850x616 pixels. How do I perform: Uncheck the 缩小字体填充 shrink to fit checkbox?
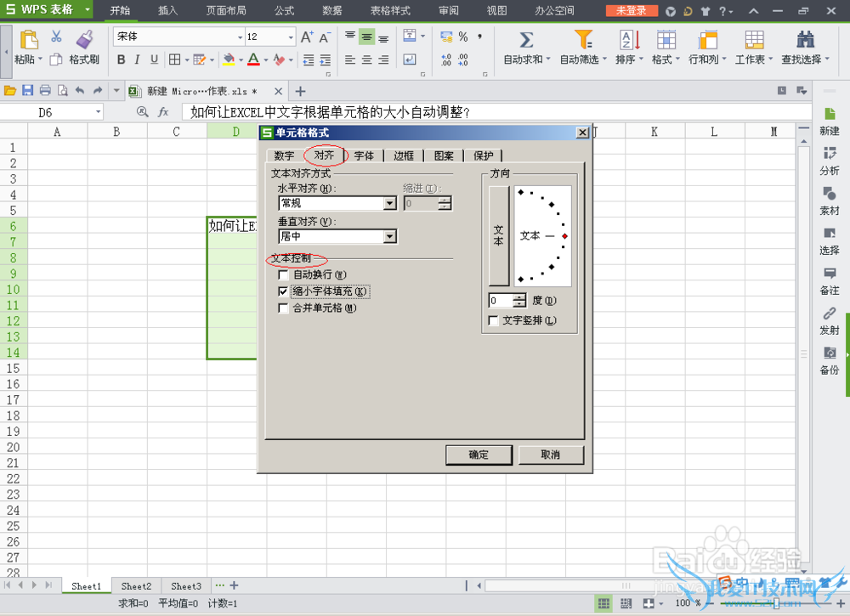[x=284, y=291]
